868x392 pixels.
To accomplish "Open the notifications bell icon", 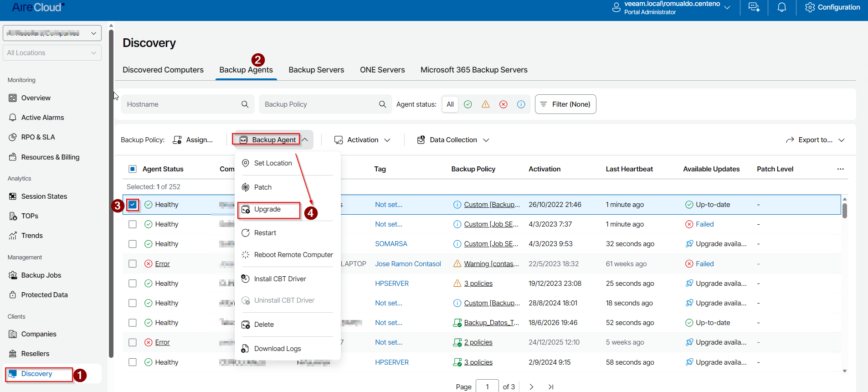I will tap(782, 7).
